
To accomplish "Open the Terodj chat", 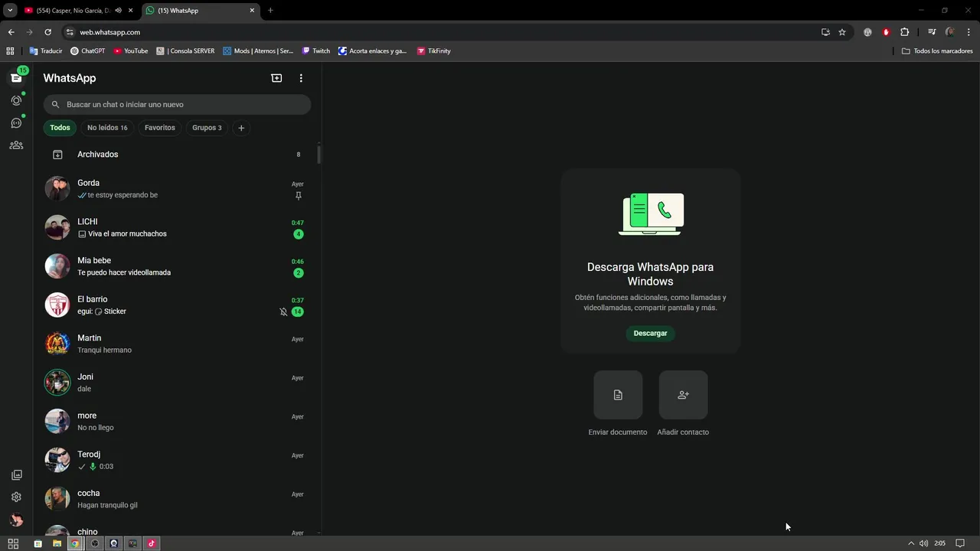I will (177, 460).
